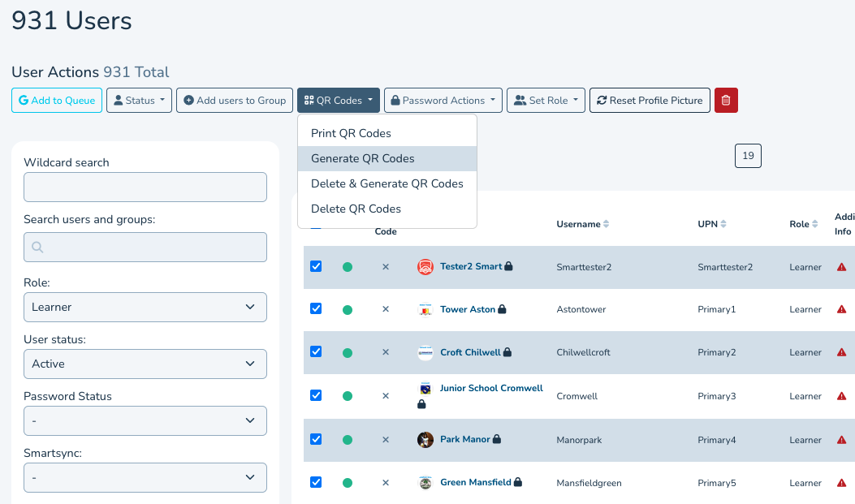Uncheck the Tester2 Smart row checkbox

(316, 266)
